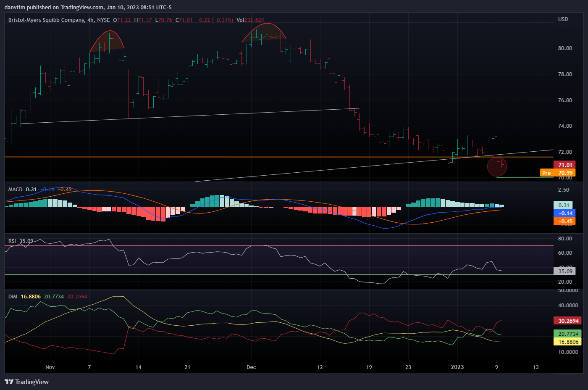Screen dimensions: 588x390
Task: Click the MACD legend histogram value 0.31
Action: click(31, 190)
